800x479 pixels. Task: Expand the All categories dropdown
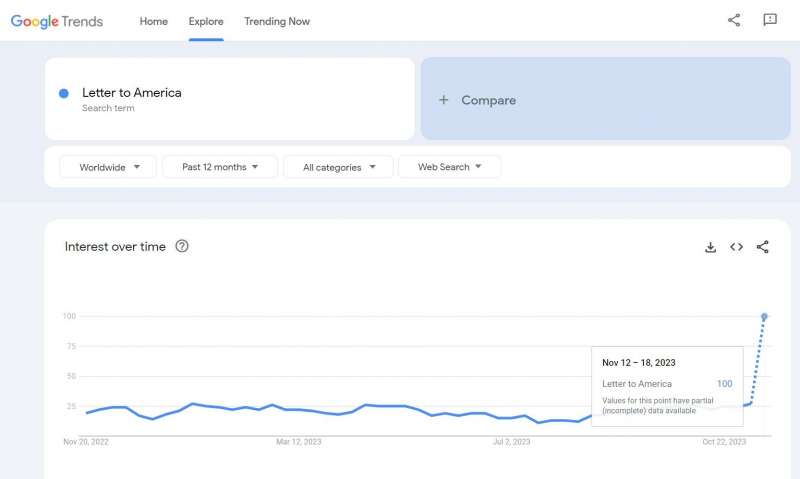click(x=338, y=167)
